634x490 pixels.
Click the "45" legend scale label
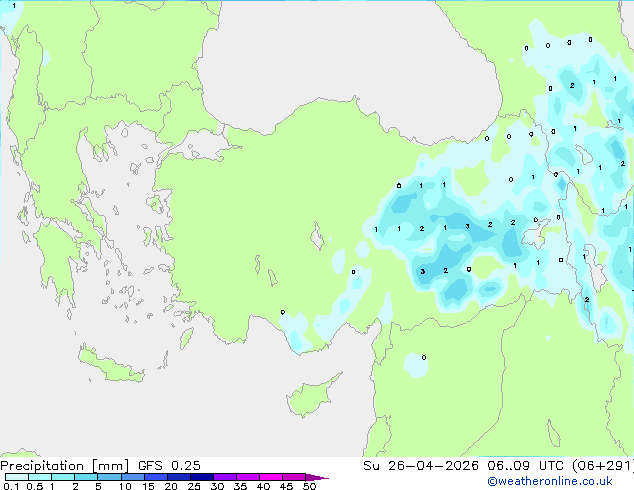pyautogui.click(x=286, y=486)
